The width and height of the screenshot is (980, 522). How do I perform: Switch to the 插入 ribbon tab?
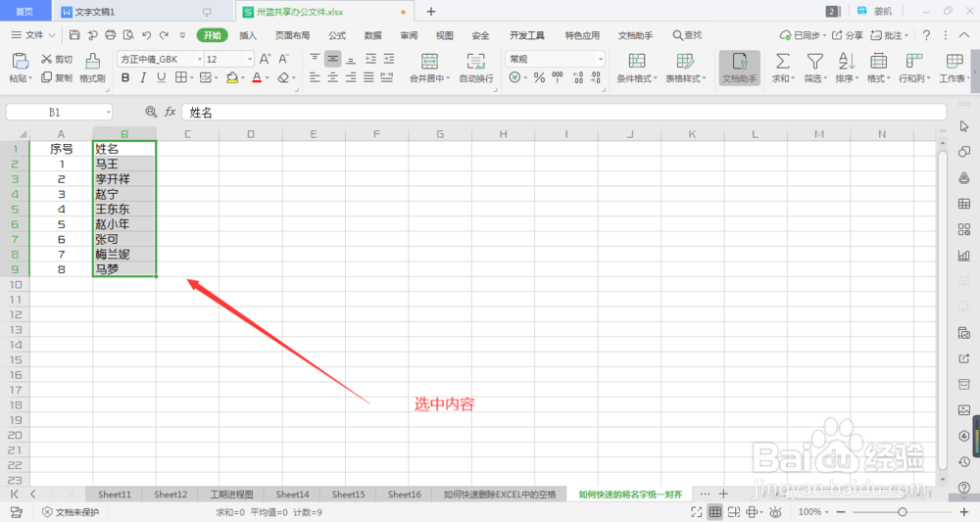tap(248, 35)
